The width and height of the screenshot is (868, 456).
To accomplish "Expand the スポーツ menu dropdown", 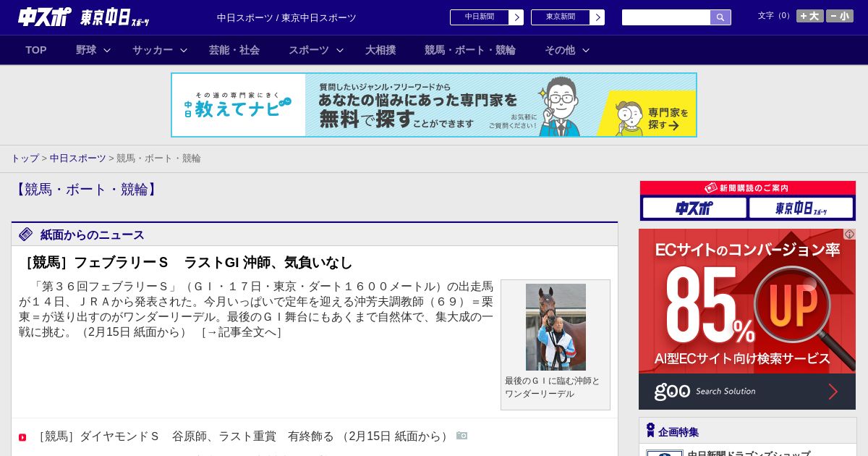I will [316, 50].
